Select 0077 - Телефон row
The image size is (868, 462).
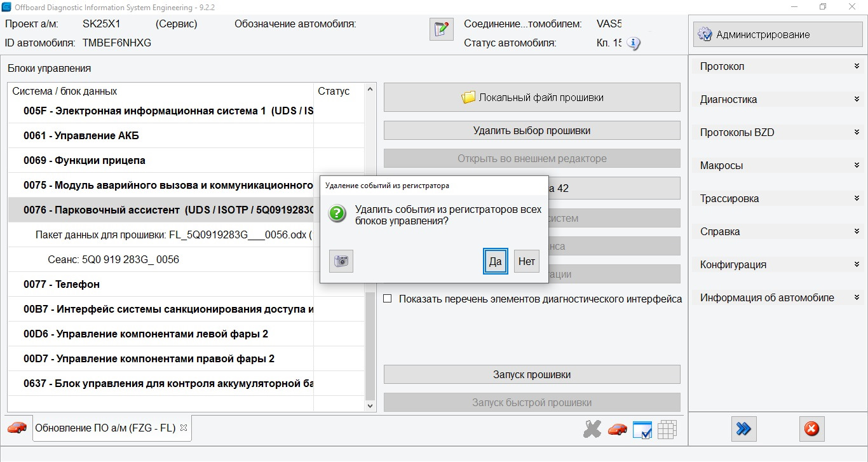(x=186, y=284)
